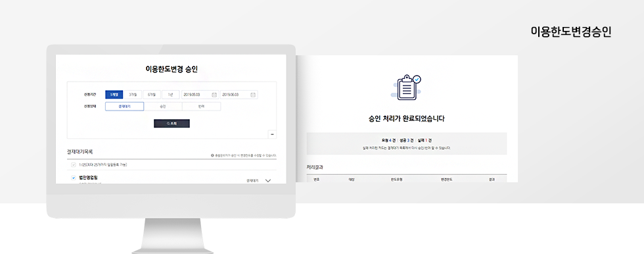Open calendar icon of start date field
The width and height of the screenshot is (644, 254).
click(x=214, y=95)
